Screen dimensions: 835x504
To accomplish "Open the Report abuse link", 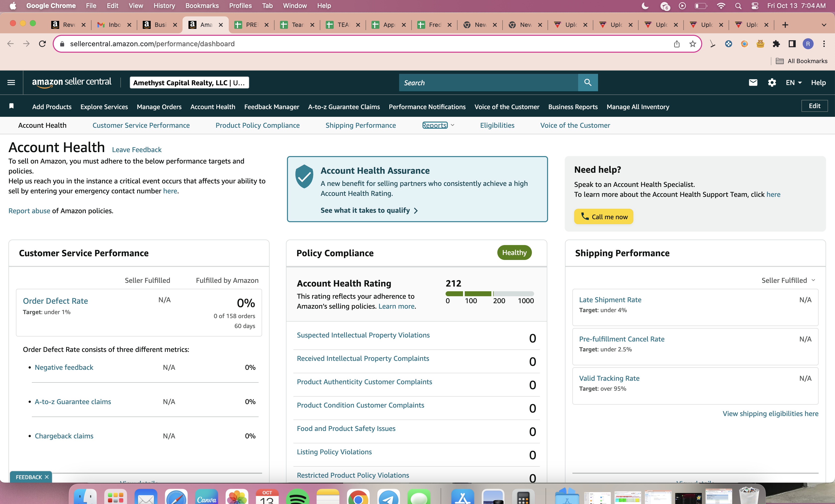I will pos(29,211).
